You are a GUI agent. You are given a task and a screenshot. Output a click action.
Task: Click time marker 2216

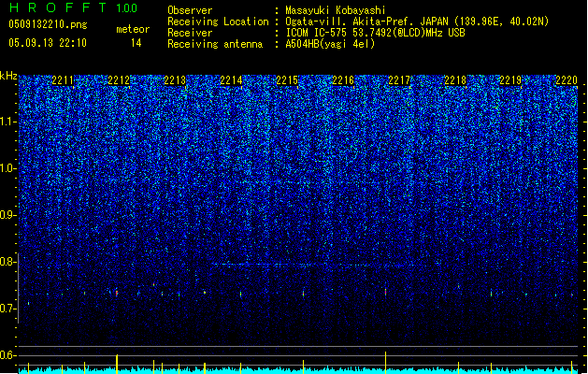(343, 80)
